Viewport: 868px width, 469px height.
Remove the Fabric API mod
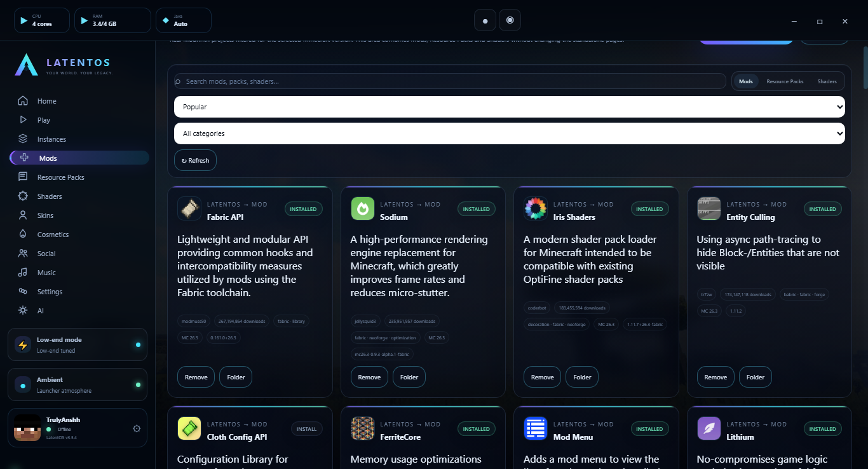tap(196, 377)
